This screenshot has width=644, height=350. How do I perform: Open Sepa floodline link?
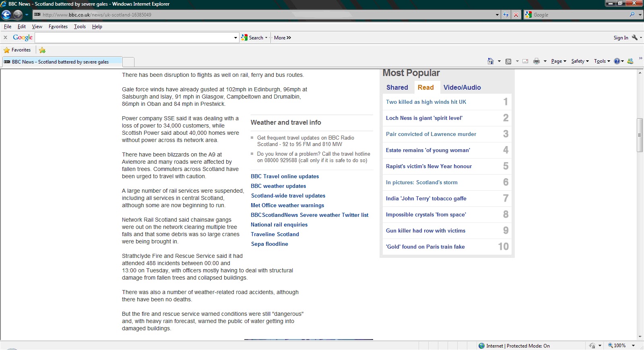(x=270, y=244)
